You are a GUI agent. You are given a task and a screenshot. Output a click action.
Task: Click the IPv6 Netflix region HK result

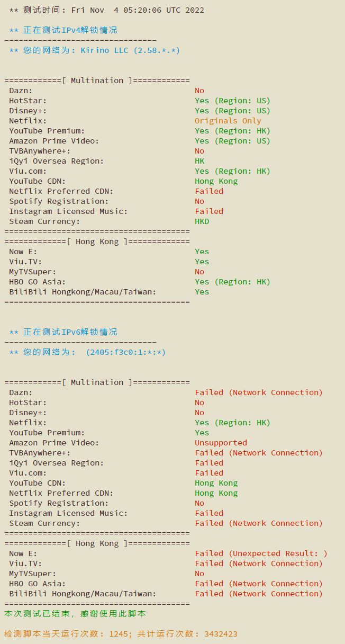[x=232, y=423]
